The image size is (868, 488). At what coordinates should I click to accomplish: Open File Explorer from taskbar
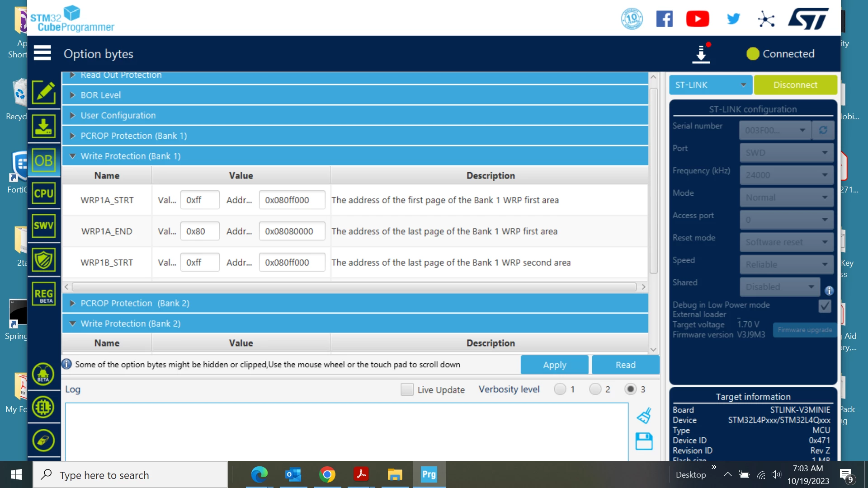[395, 474]
